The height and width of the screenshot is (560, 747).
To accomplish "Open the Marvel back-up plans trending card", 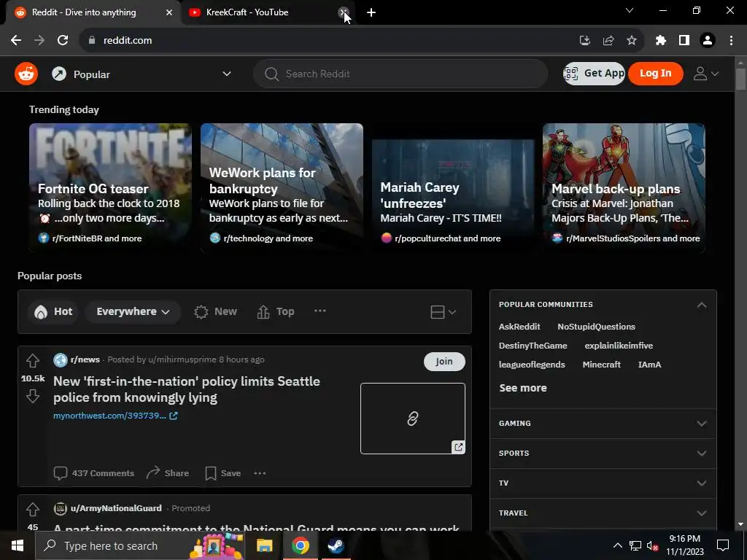I will (x=624, y=187).
